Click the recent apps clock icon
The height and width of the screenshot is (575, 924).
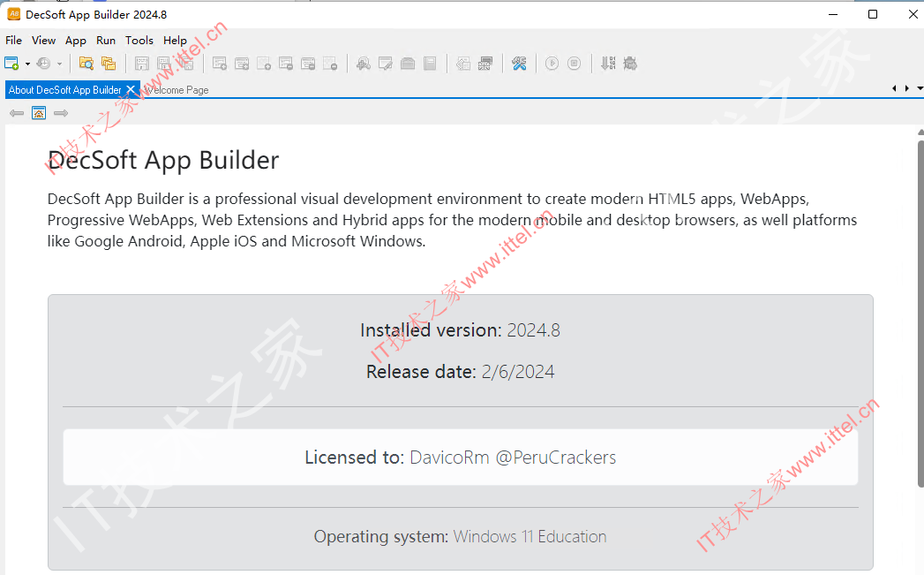coord(43,63)
